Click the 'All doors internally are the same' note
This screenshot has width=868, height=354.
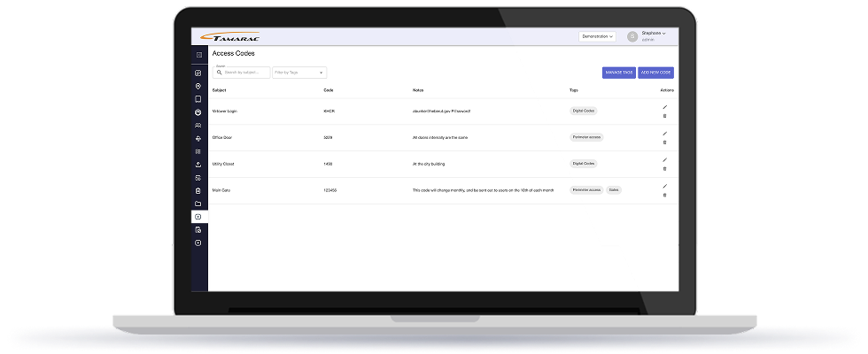(440, 137)
